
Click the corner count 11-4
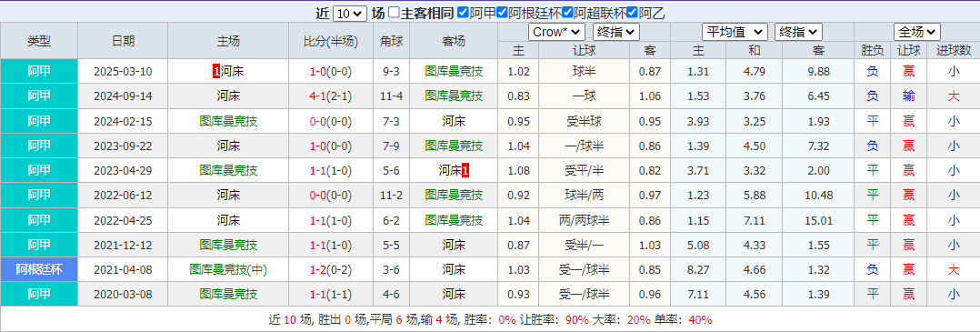pos(391,96)
